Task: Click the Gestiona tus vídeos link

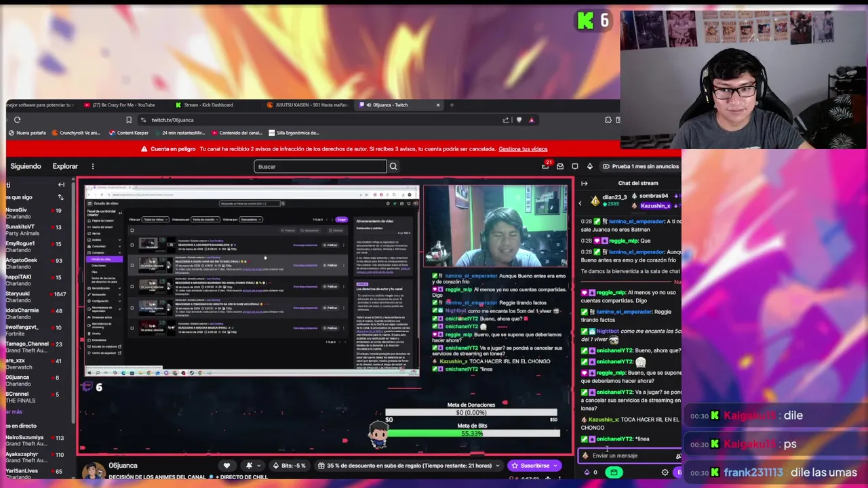Action: [523, 149]
